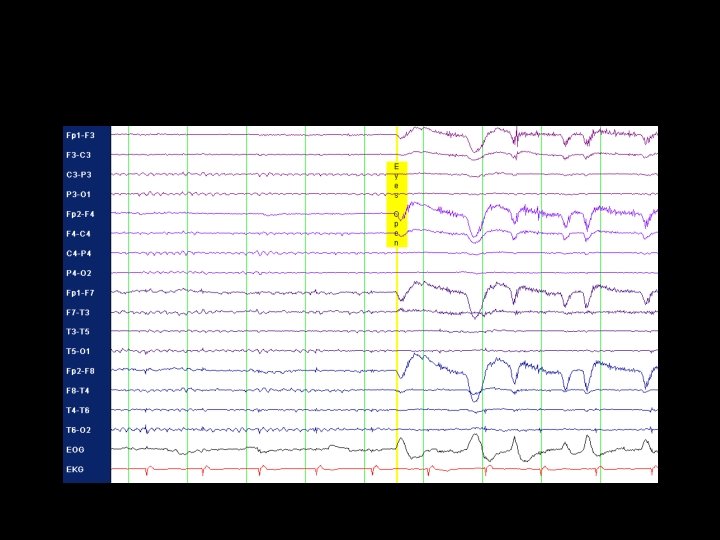Screen dimensions: 720x540
Task: Select the P4-O2 channel label
Action: [79, 273]
